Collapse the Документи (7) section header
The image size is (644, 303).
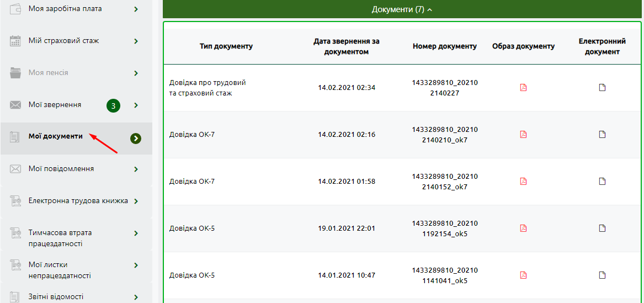(x=402, y=9)
